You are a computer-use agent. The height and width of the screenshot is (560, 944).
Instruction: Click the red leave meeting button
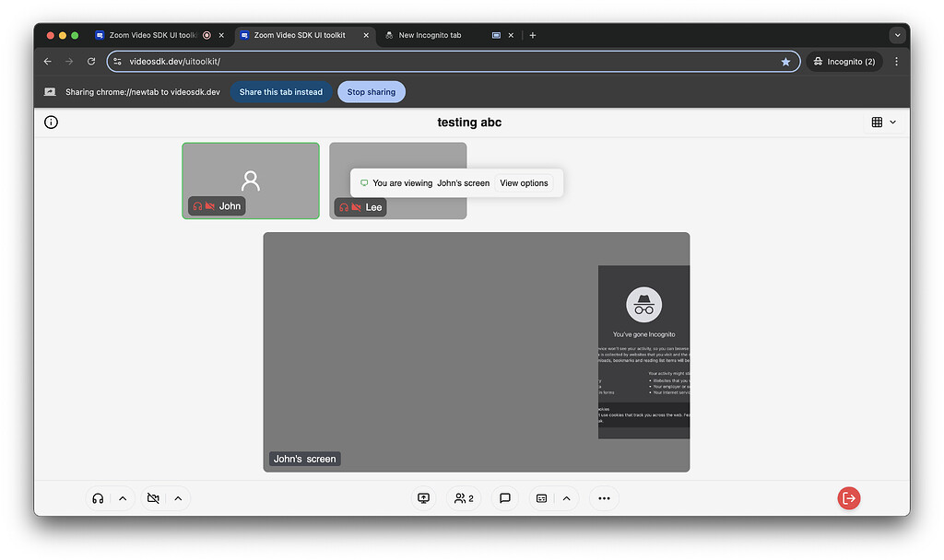click(848, 497)
